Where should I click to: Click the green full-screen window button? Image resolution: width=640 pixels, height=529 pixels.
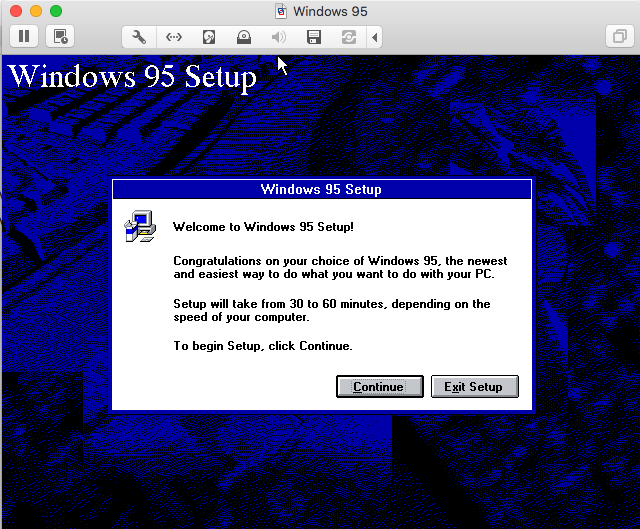[x=55, y=11]
